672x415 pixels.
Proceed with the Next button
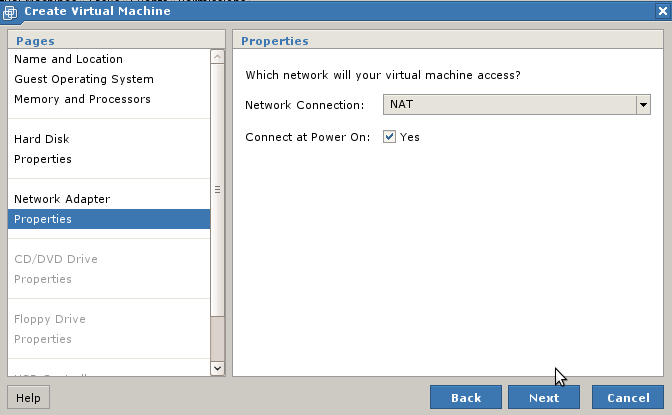click(x=544, y=398)
